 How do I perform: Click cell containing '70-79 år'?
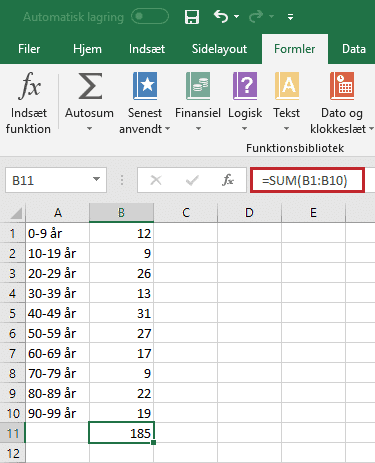coord(57,373)
